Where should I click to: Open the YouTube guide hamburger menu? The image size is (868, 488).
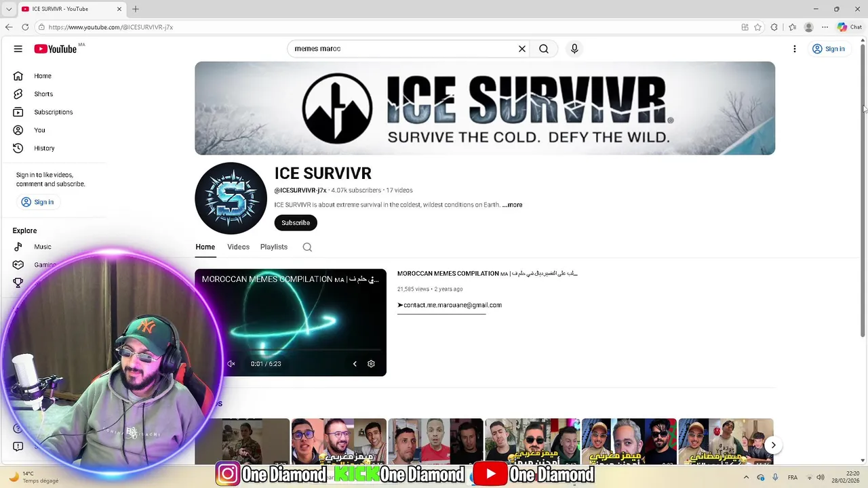[18, 49]
